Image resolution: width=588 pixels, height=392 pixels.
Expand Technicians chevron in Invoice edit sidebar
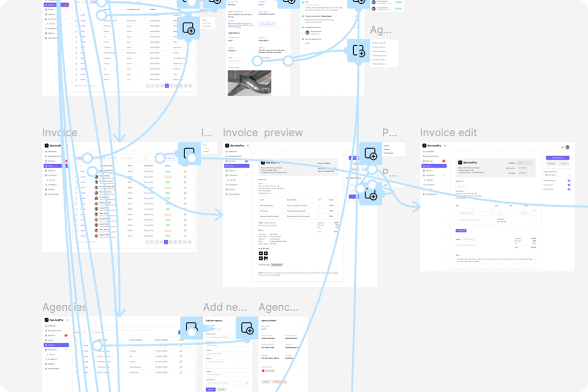coord(443,175)
